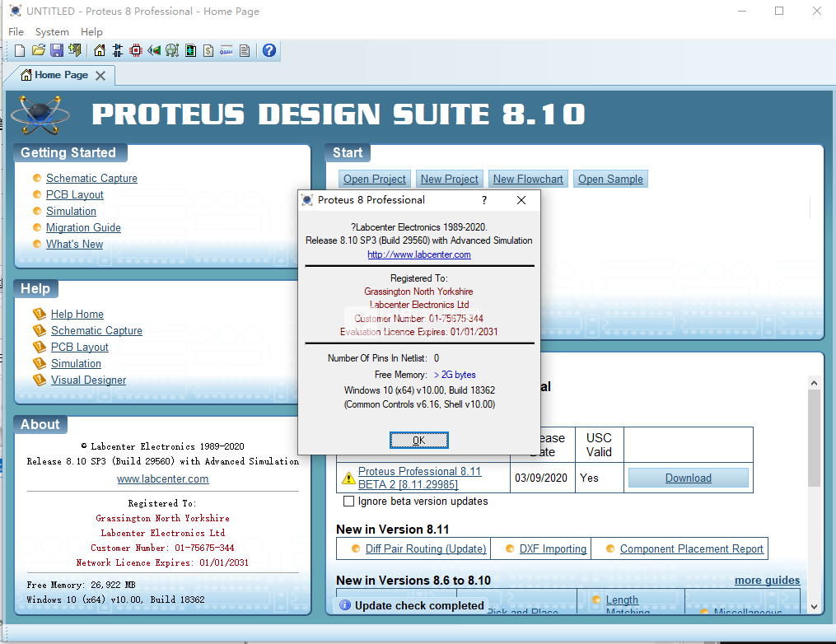
Task: Click the book icon beside Help's Schematic Capture
Action: click(40, 330)
